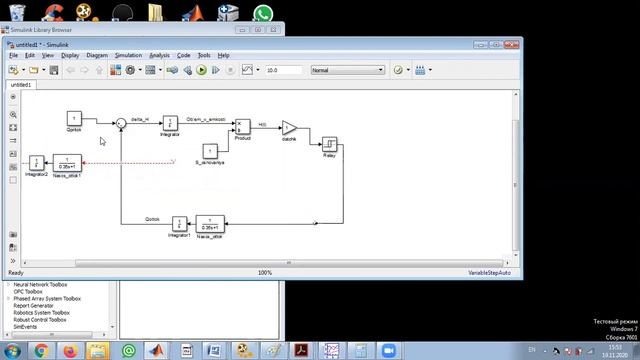Screen dimensions: 640x360
Task: Open Model Configuration Parameters gear icon
Action: (130, 70)
